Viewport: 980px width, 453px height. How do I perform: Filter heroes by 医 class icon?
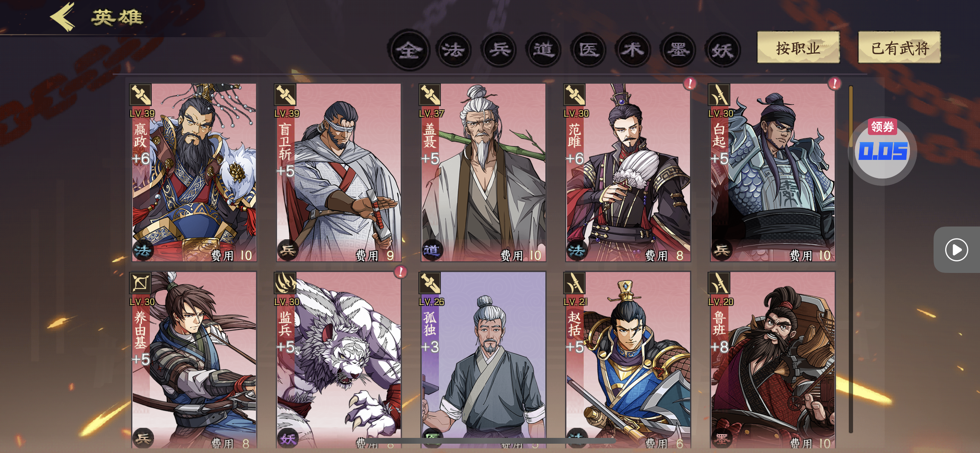[589, 50]
